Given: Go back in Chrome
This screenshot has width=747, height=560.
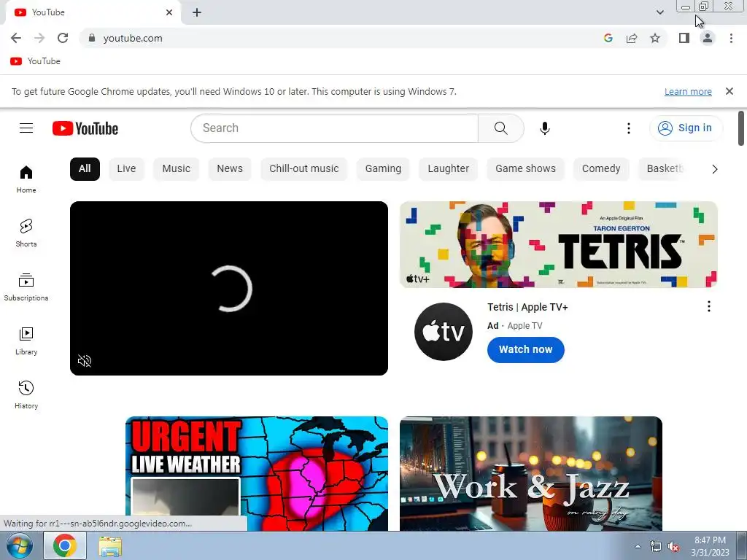Looking at the screenshot, I should [16, 38].
